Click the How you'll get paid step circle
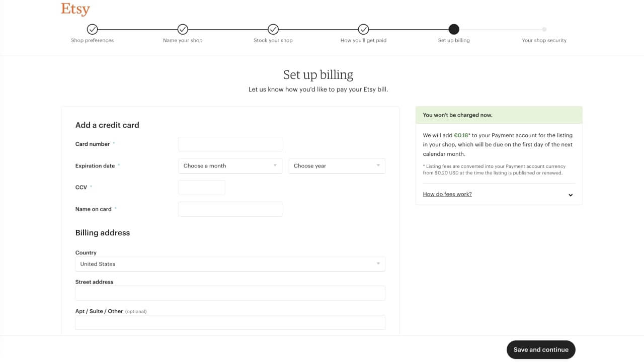This screenshot has width=644, height=362. [363, 29]
